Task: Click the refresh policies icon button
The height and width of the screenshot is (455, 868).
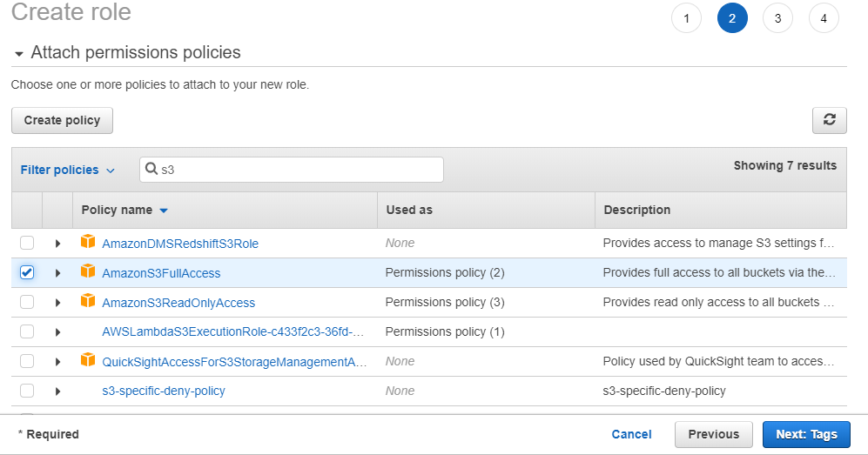Action: coord(829,120)
